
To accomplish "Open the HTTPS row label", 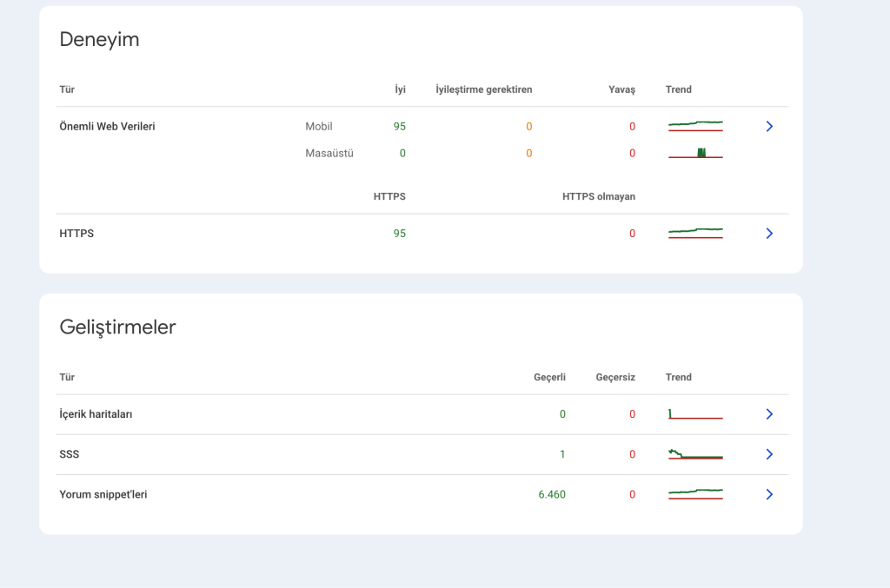I will pos(76,234).
